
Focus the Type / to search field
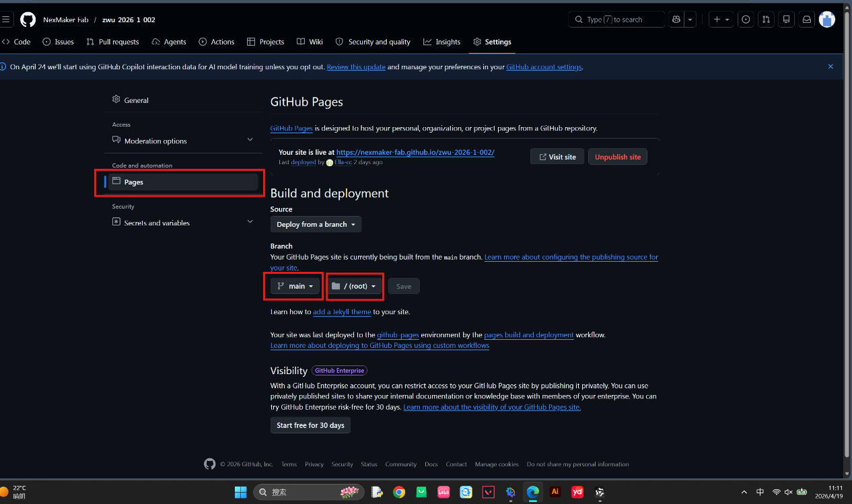(x=616, y=20)
